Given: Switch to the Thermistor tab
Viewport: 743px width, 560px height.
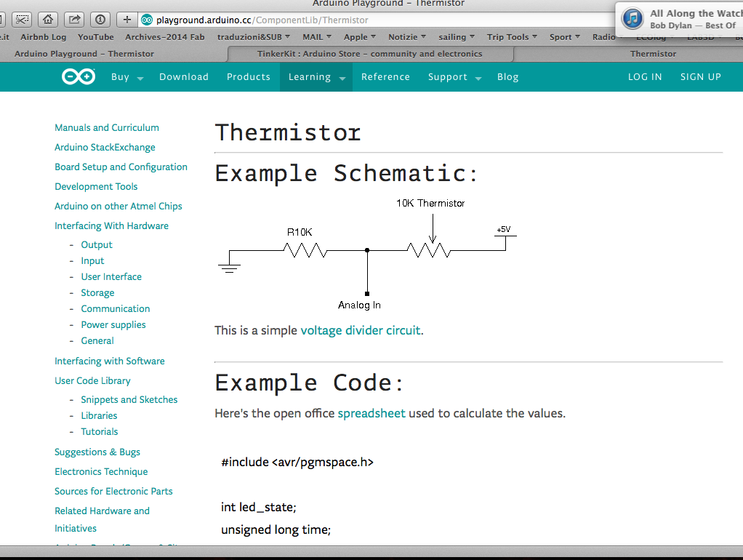Looking at the screenshot, I should tap(653, 54).
